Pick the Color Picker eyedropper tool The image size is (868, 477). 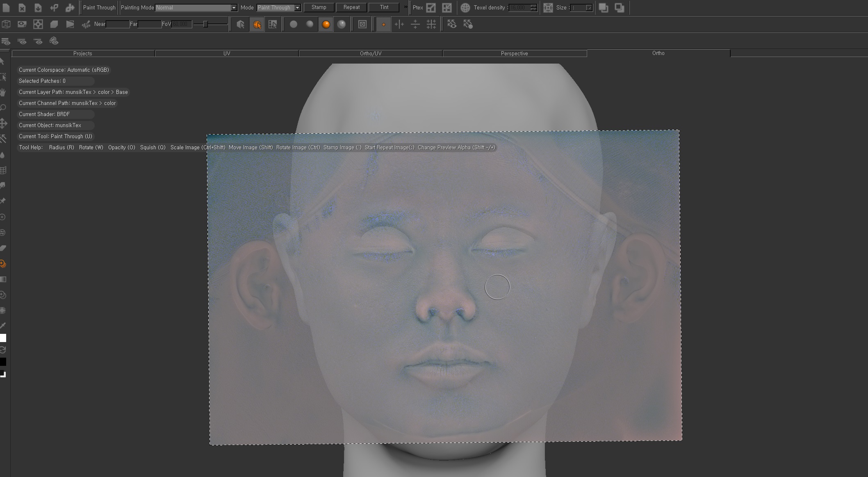3,326
